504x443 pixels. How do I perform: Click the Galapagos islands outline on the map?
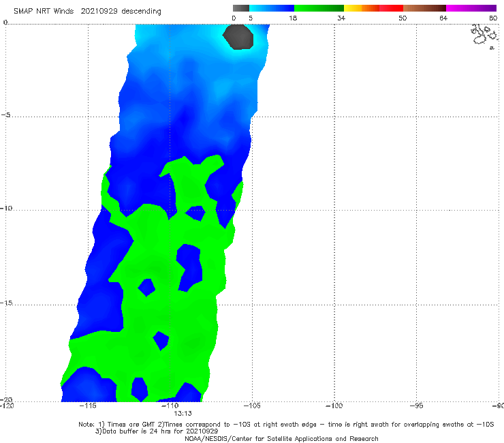(484, 36)
